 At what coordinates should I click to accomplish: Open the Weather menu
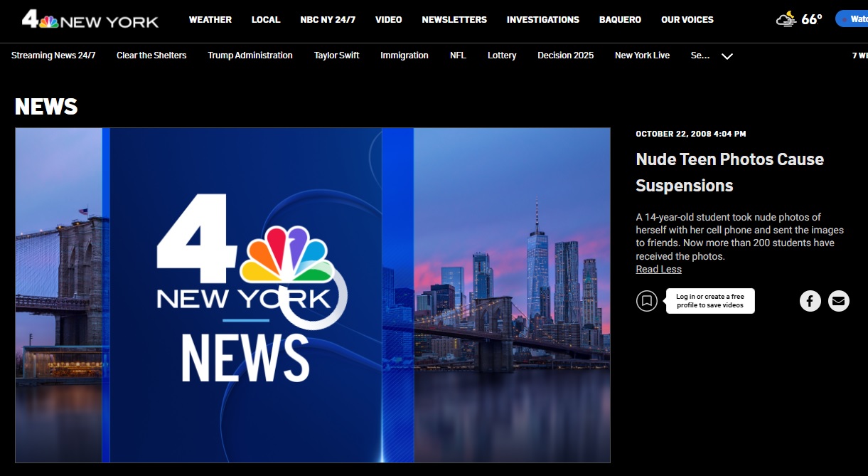click(x=210, y=20)
